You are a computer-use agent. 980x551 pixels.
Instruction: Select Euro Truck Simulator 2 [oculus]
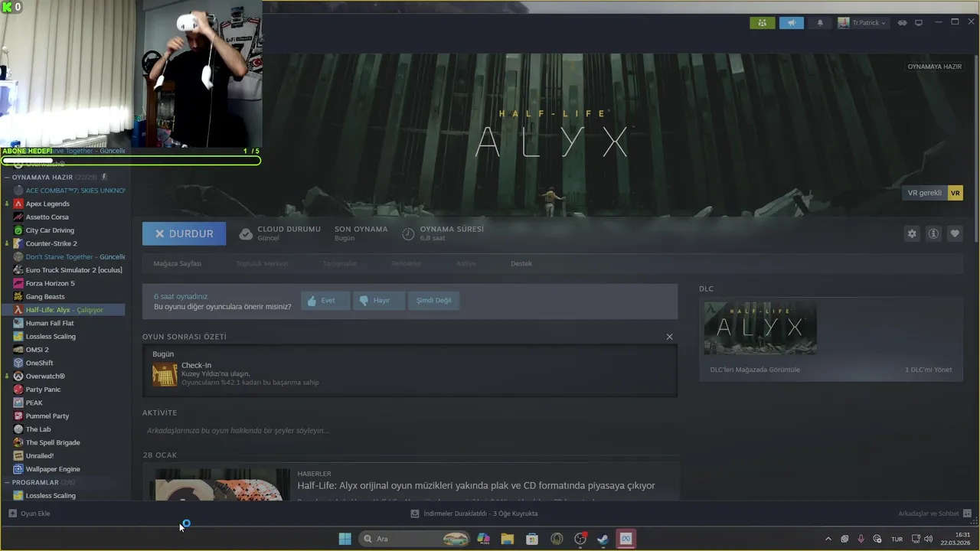tap(73, 270)
